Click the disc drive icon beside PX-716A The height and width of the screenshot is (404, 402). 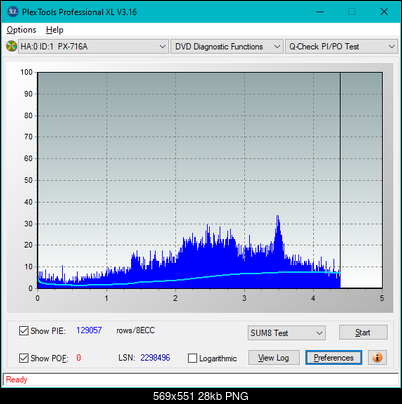point(11,46)
